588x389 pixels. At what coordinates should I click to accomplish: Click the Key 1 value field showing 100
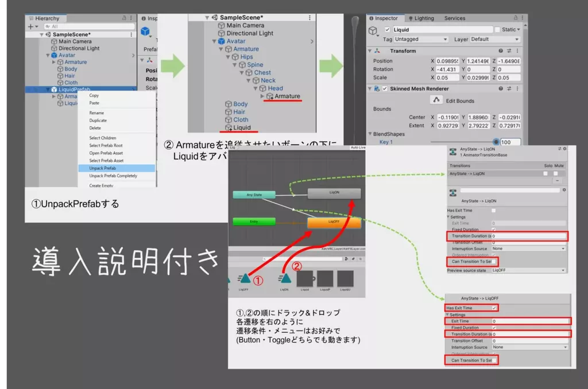point(510,142)
